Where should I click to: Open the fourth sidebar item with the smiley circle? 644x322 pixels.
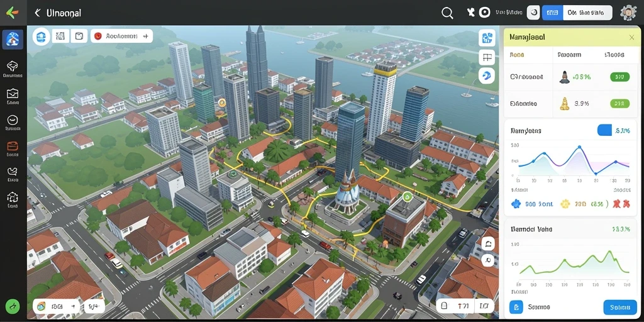click(13, 123)
